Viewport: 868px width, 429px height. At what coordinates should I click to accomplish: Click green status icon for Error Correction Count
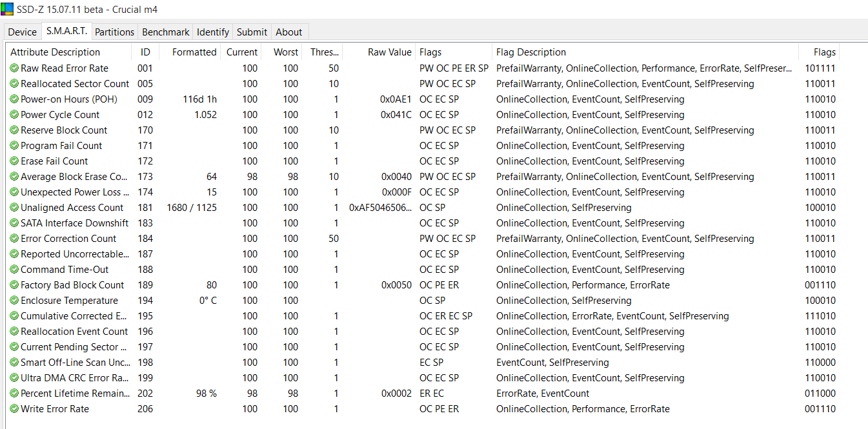[14, 239]
